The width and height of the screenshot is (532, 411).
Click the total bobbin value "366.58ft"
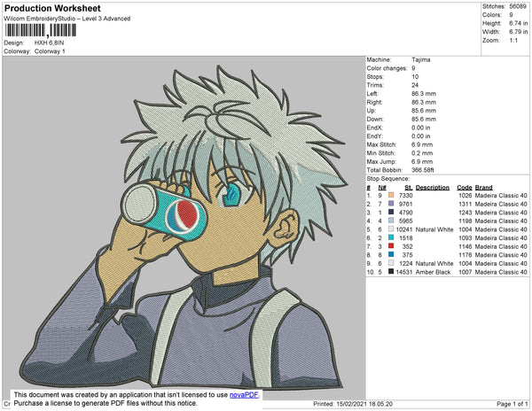pos(423,170)
